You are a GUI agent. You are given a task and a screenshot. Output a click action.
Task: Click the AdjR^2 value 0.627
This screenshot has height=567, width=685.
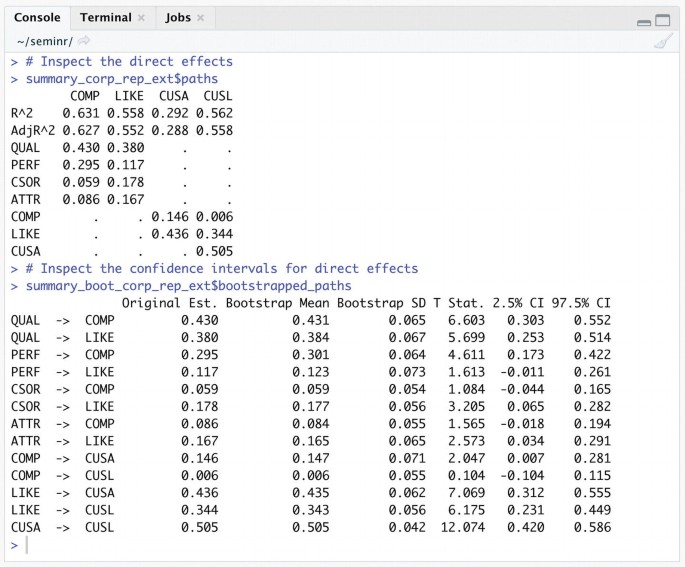(x=81, y=130)
